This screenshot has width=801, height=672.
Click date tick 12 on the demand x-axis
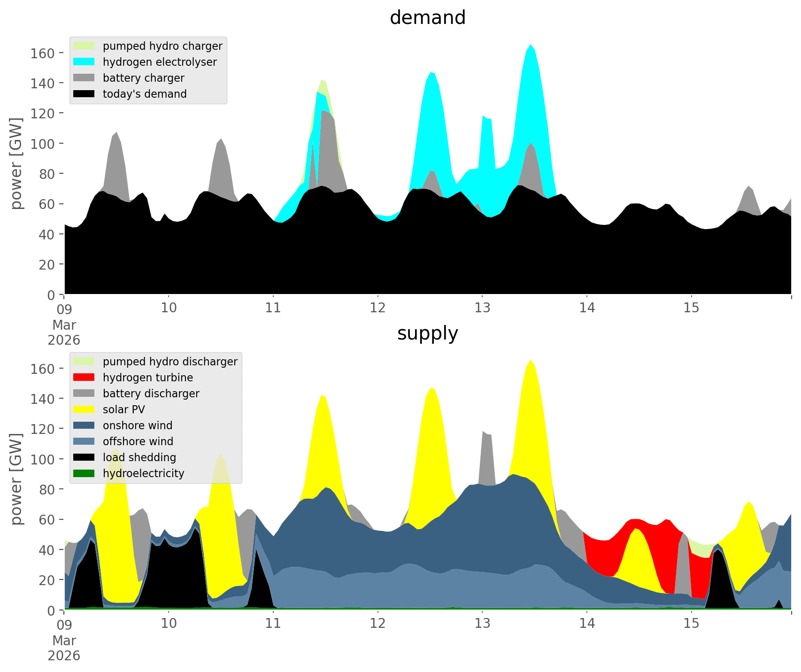point(377,308)
